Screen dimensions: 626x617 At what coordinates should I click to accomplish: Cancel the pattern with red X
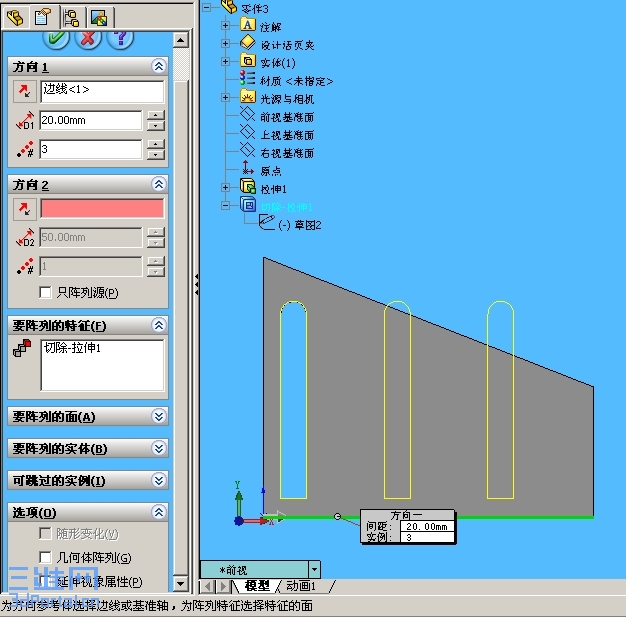click(88, 38)
